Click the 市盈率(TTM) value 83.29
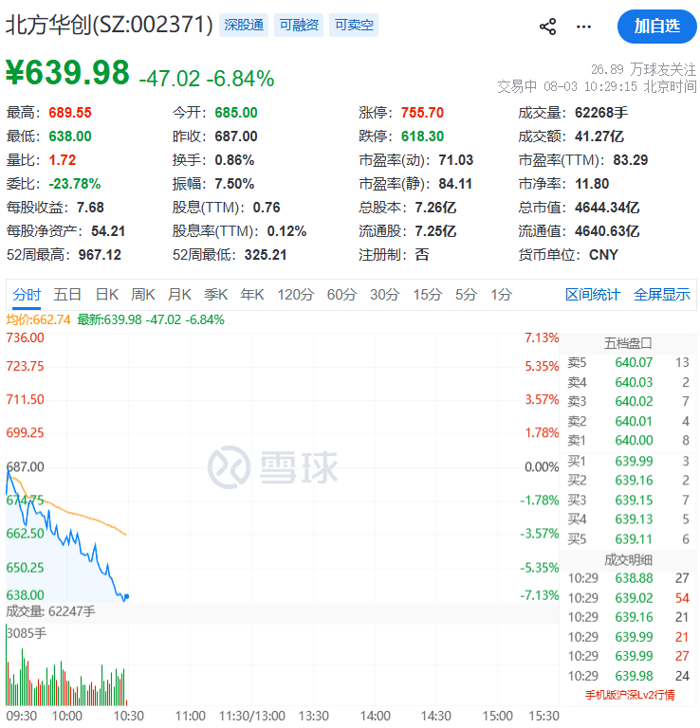The image size is (700, 728). (x=631, y=160)
